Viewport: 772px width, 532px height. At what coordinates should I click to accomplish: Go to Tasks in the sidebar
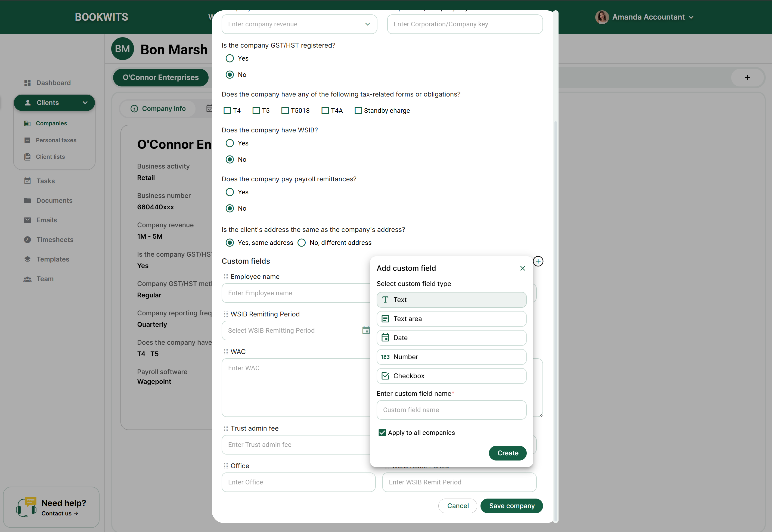click(x=39, y=181)
